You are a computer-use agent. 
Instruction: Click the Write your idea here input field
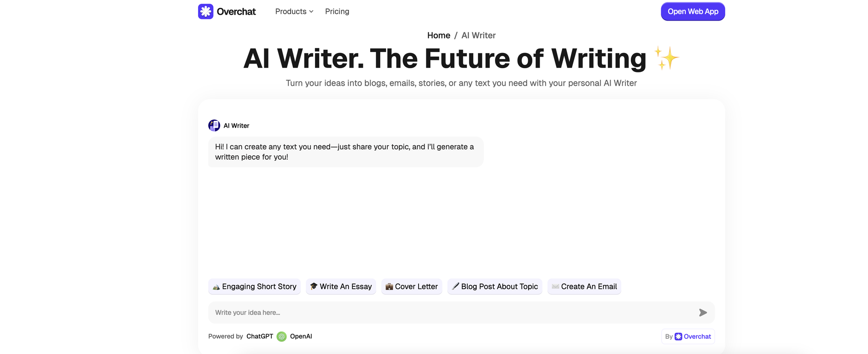pos(414,313)
